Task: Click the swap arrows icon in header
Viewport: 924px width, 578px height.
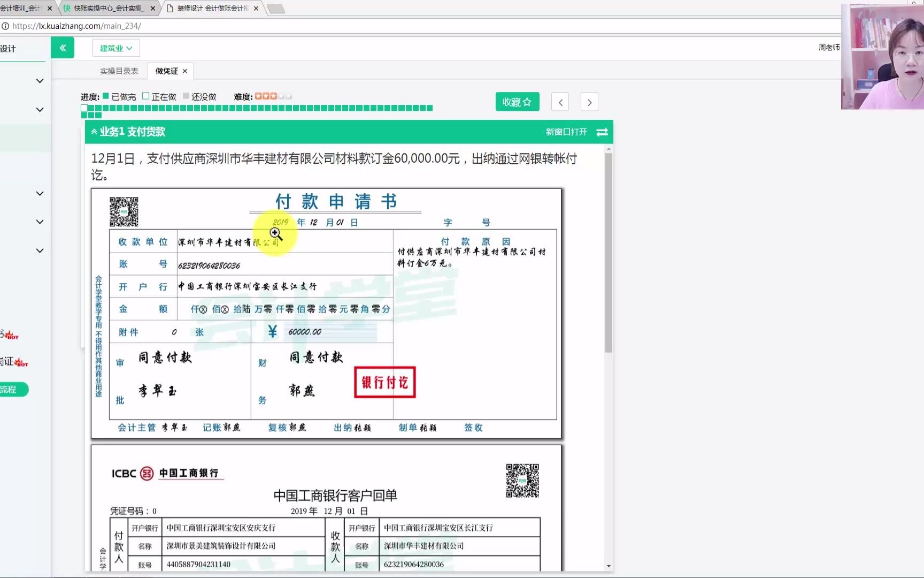Action: tap(602, 132)
